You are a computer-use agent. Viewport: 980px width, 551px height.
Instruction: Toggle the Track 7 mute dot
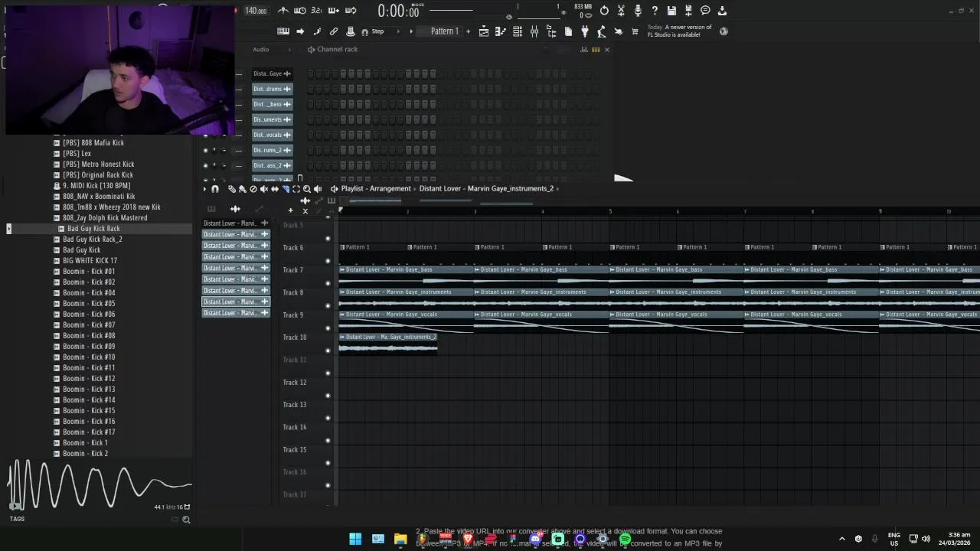point(328,283)
